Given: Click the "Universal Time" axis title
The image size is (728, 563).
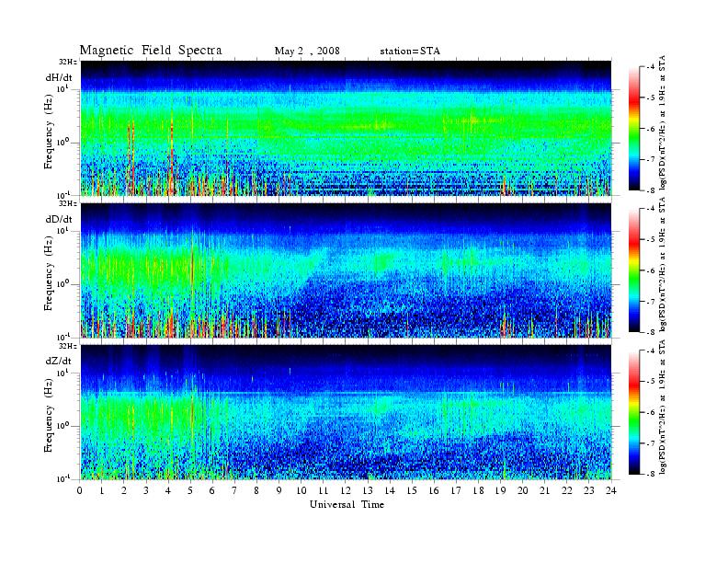Looking at the screenshot, I should pyautogui.click(x=347, y=504).
